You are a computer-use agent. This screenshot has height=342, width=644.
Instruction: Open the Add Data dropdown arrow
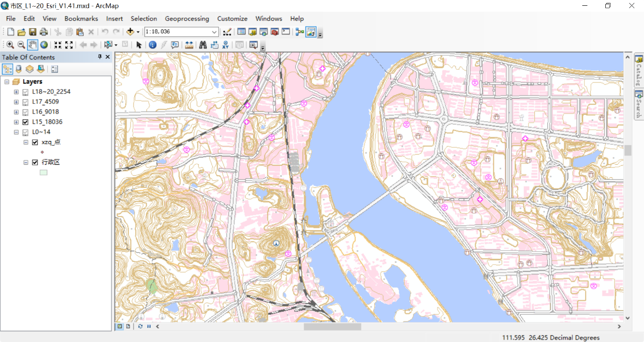point(137,31)
